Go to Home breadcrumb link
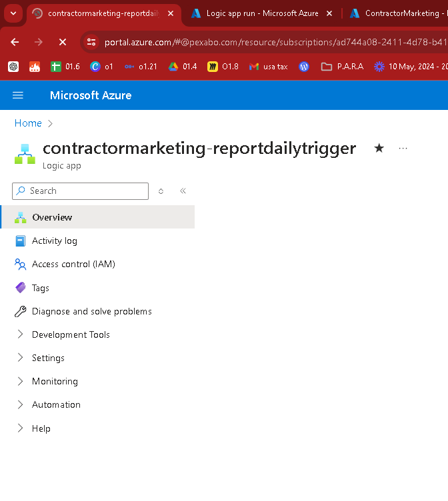Viewport: 448px width, 501px height. pyautogui.click(x=28, y=123)
